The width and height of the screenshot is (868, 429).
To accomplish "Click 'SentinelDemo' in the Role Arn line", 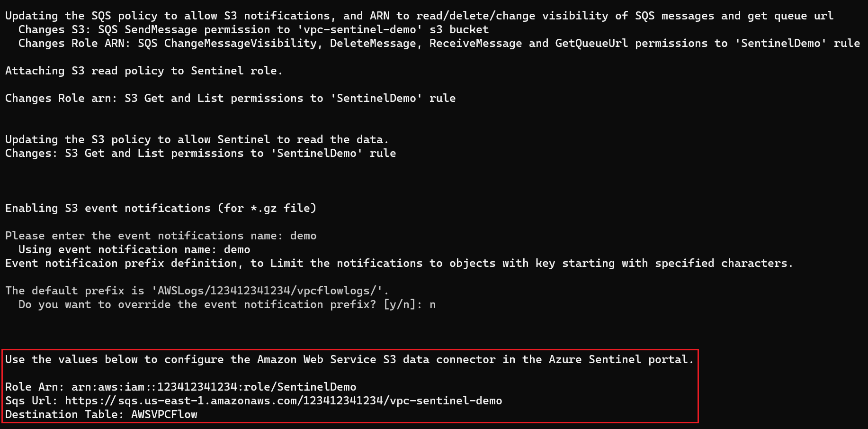I will tap(317, 387).
